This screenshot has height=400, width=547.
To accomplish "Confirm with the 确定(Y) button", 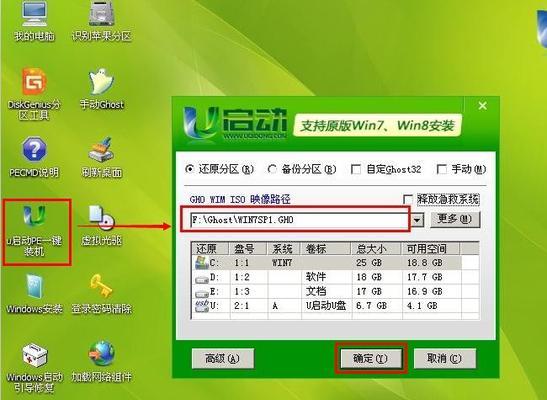I will (x=371, y=359).
